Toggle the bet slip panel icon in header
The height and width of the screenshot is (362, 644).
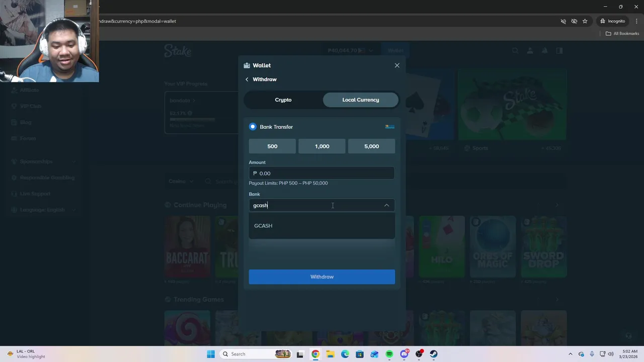pyautogui.click(x=559, y=51)
